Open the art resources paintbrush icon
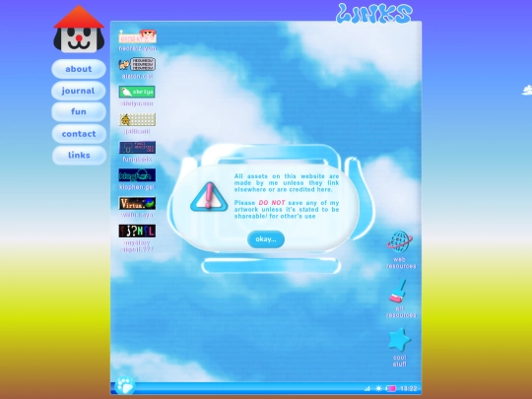Image resolution: width=532 pixels, height=399 pixels. pyautogui.click(x=399, y=292)
